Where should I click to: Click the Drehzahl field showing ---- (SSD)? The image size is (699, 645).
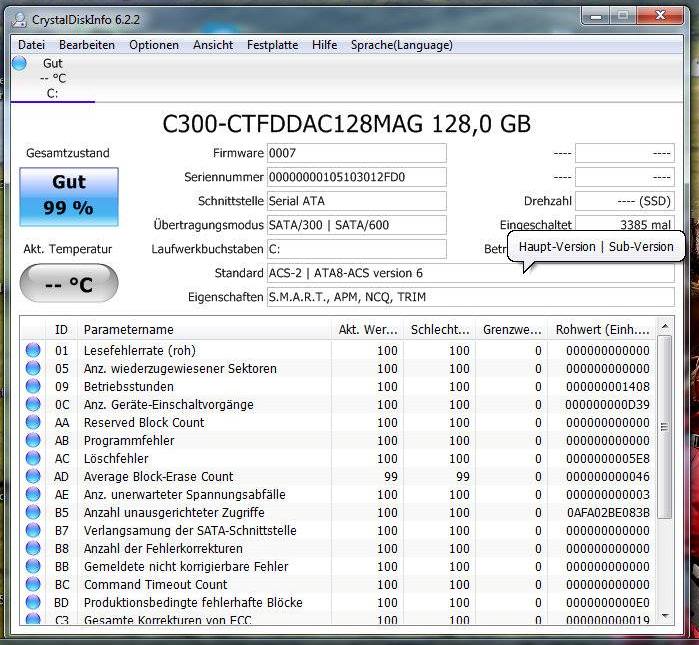click(x=625, y=201)
